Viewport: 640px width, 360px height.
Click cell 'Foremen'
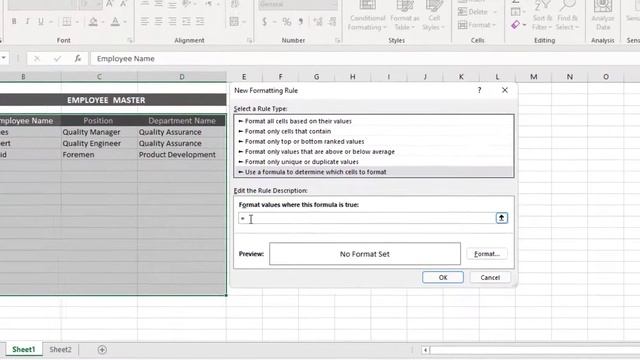click(x=99, y=155)
